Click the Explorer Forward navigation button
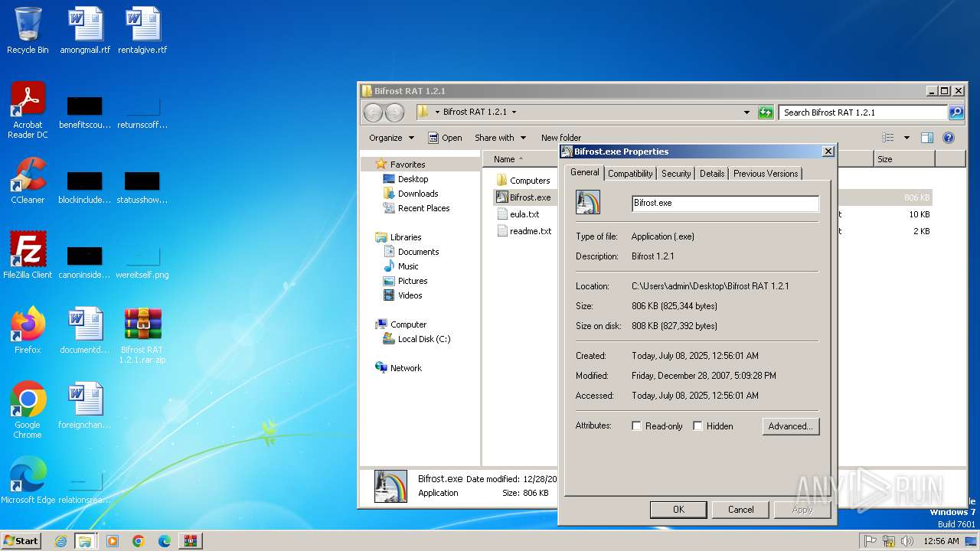The height and width of the screenshot is (551, 980). 394,112
